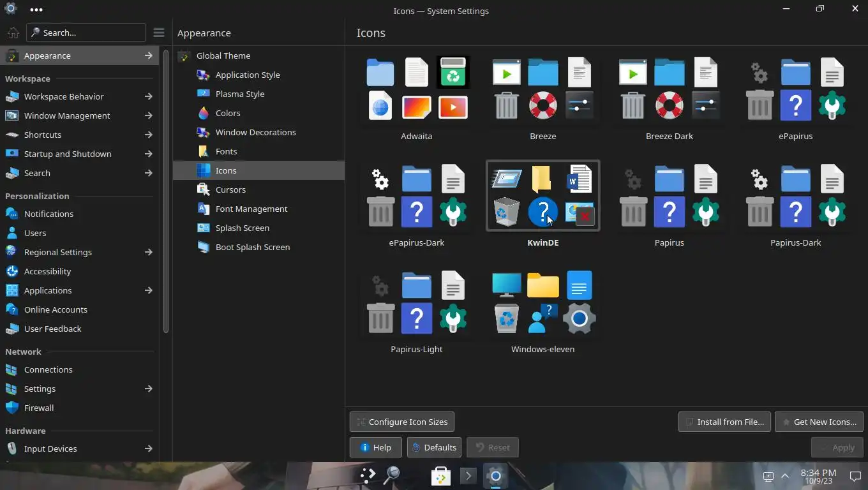Expand the Applications category arrow

148,290
